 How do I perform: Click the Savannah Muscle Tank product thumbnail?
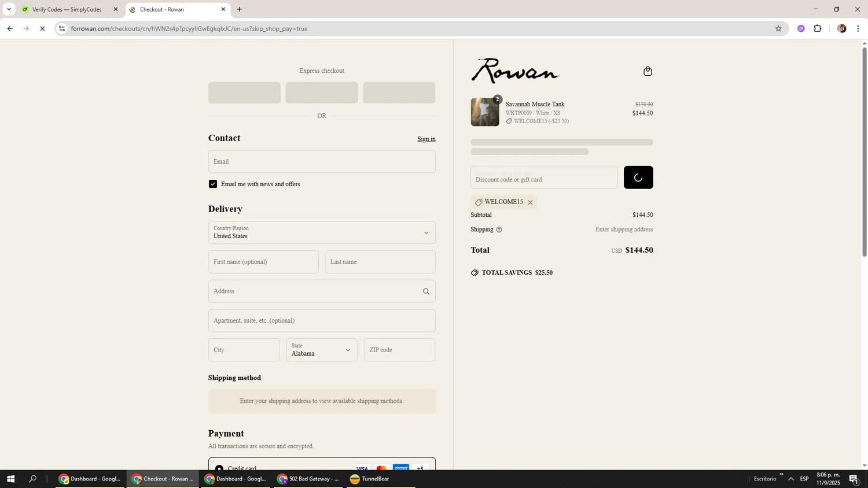(x=485, y=112)
